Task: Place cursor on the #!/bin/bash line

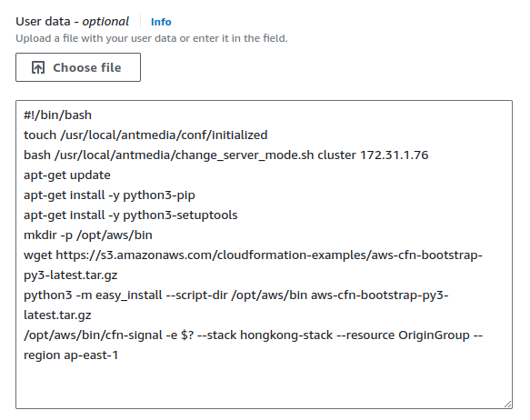Action: click(57, 115)
